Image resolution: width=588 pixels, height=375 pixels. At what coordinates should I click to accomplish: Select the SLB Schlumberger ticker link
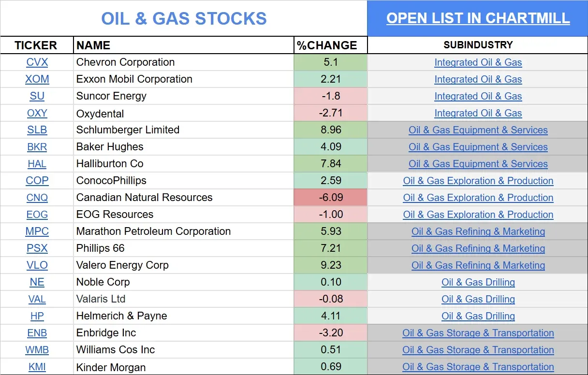[x=37, y=130]
